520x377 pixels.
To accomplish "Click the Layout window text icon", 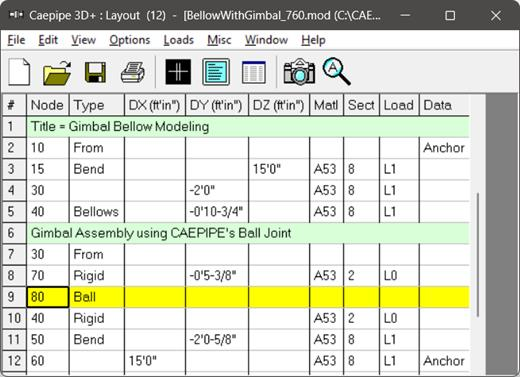I will pos(216,72).
